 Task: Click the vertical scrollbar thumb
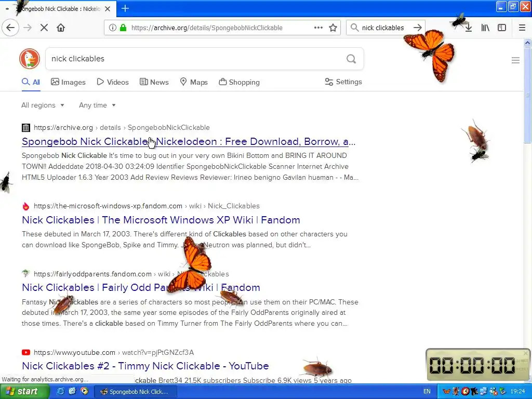(527, 96)
